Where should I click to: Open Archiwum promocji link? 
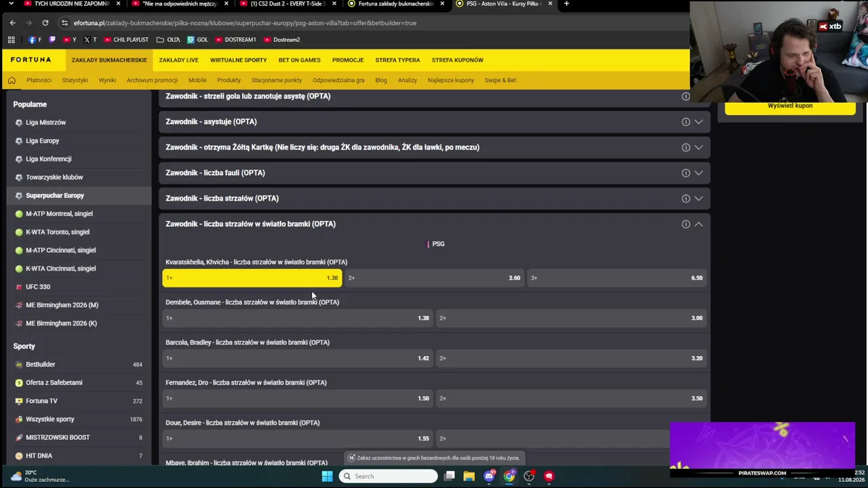pyautogui.click(x=152, y=81)
